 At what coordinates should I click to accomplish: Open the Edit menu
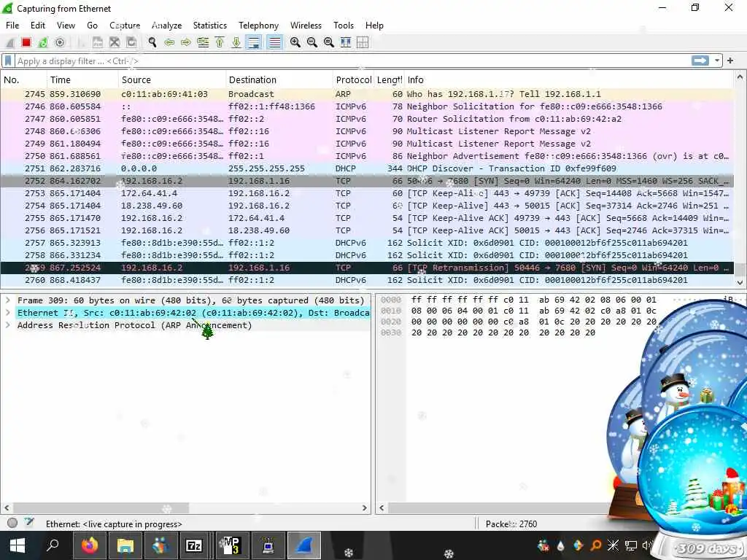pos(38,26)
